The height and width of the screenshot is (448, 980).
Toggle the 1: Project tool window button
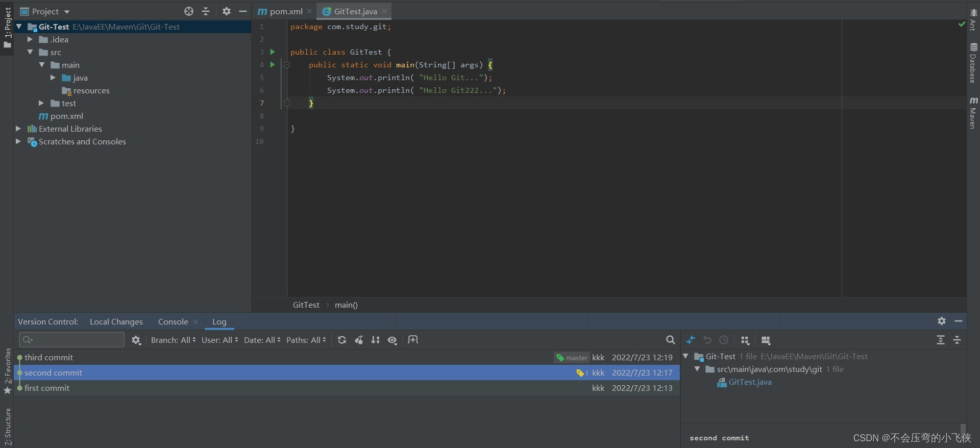7,28
